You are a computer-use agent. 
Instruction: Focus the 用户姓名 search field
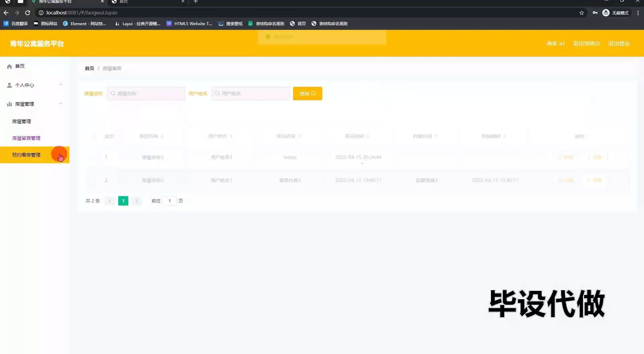pyautogui.click(x=251, y=94)
